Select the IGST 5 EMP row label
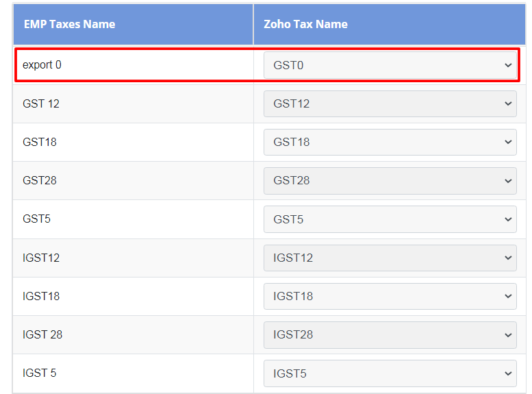 (x=39, y=373)
